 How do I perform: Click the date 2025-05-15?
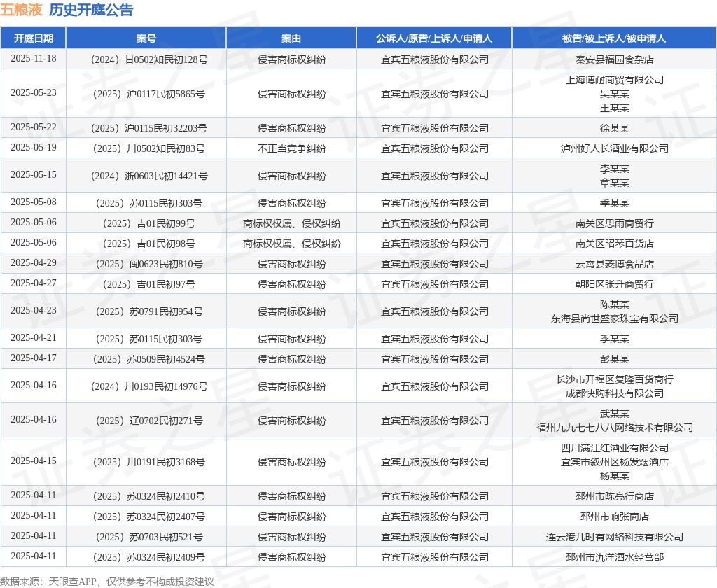tap(34, 175)
